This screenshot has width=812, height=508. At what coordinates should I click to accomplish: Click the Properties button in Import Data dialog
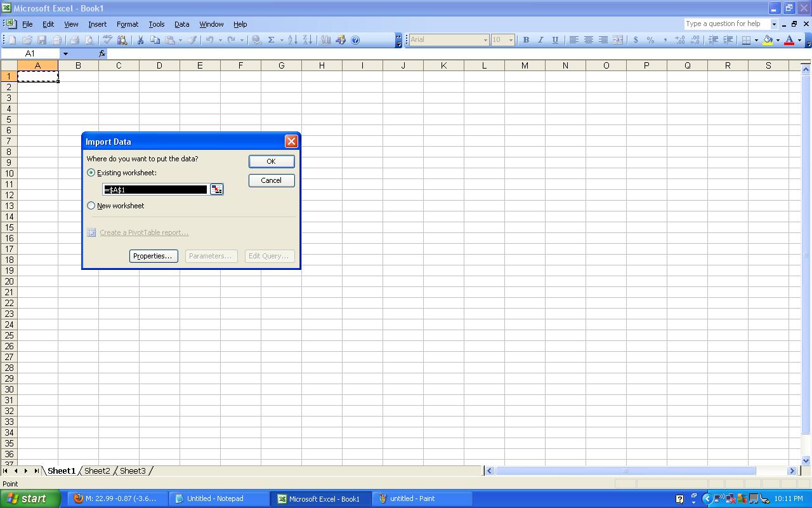coord(153,256)
